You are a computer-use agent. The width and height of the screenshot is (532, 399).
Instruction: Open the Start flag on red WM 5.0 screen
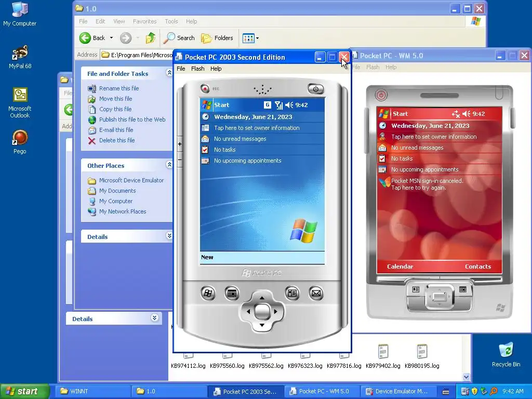[384, 114]
